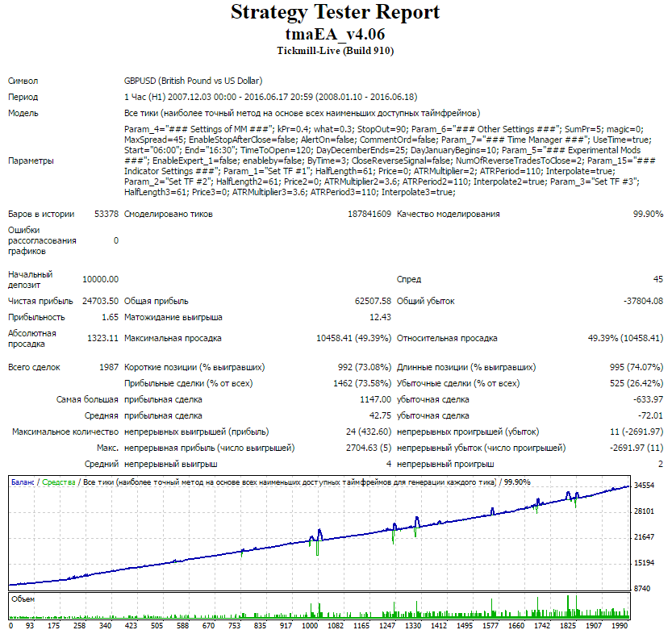This screenshot has width=672, height=634.
Task: Click the 'Баланс' legend label in the chart
Action: 23,483
